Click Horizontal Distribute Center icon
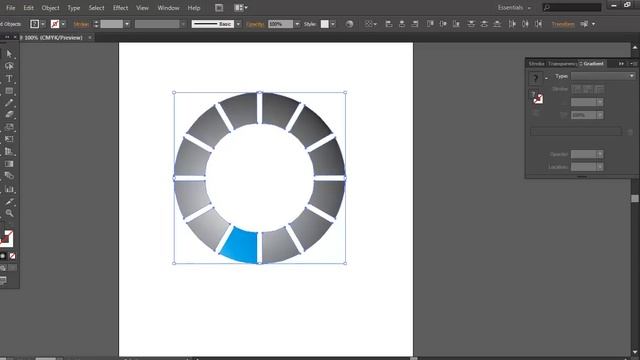 click(525, 24)
